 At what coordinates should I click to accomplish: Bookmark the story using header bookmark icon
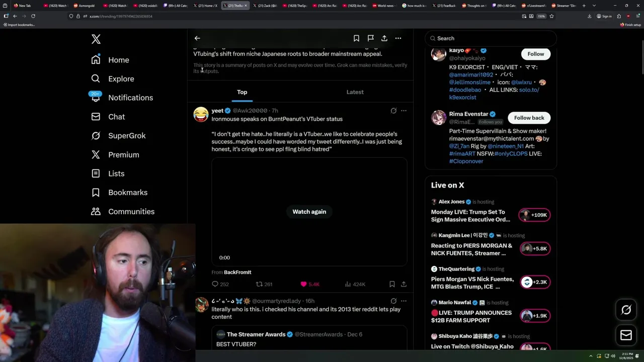click(356, 38)
